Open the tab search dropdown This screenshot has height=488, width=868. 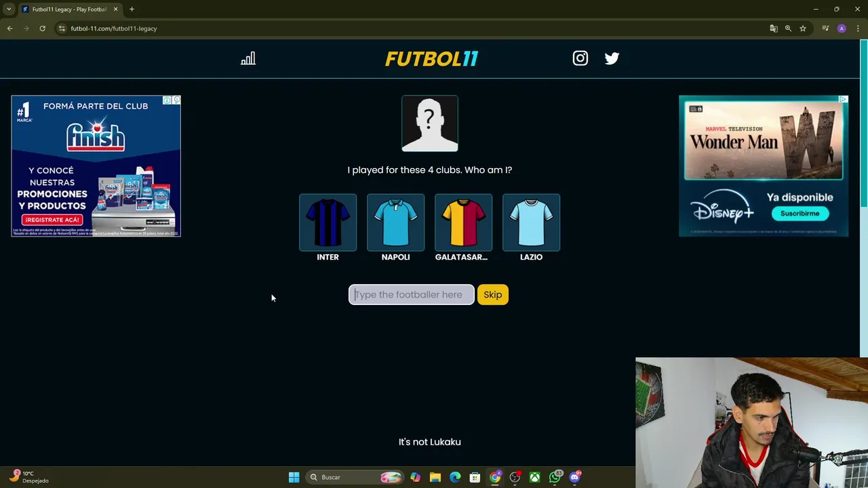point(9,9)
